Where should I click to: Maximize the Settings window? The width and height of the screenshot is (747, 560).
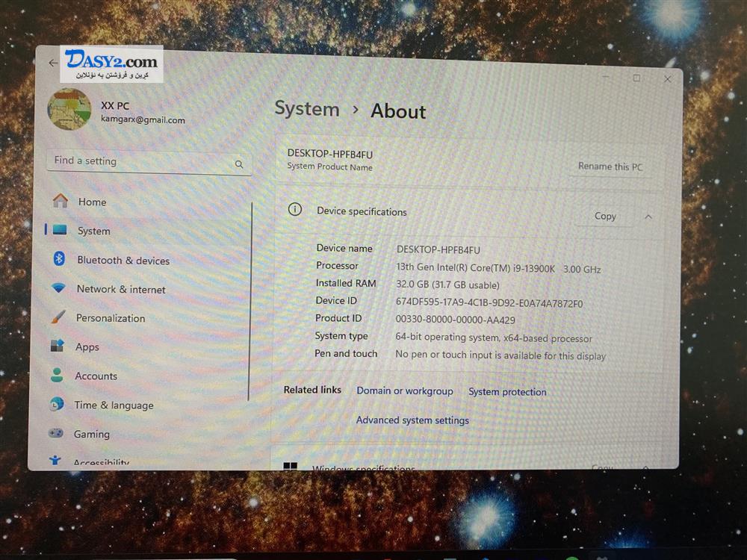636,78
